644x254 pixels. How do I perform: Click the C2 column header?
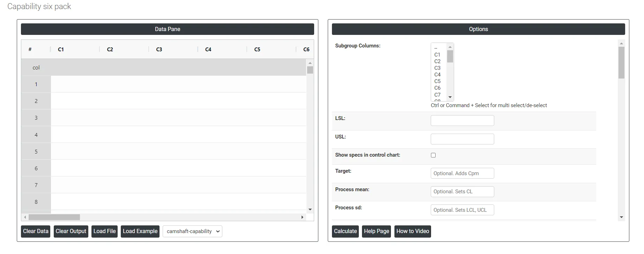tap(124, 49)
